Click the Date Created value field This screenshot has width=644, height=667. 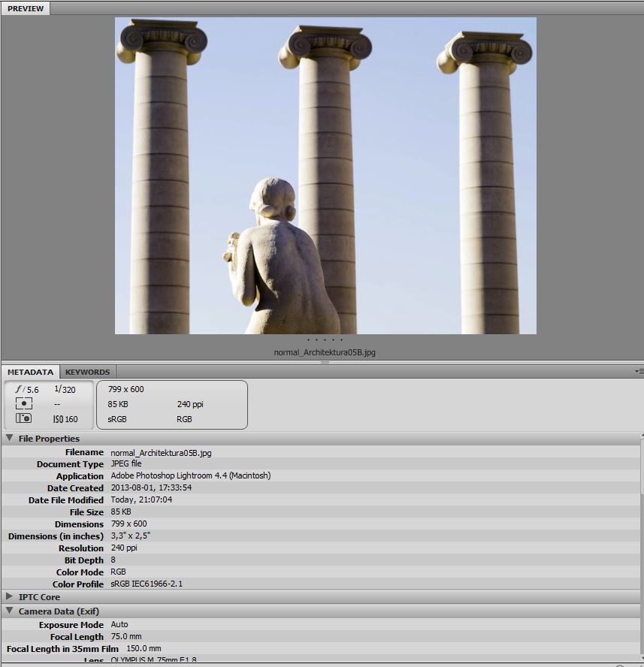pos(151,488)
